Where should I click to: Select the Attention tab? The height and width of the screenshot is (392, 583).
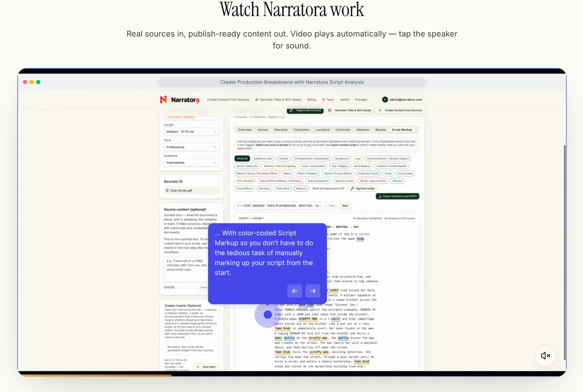[x=363, y=130]
